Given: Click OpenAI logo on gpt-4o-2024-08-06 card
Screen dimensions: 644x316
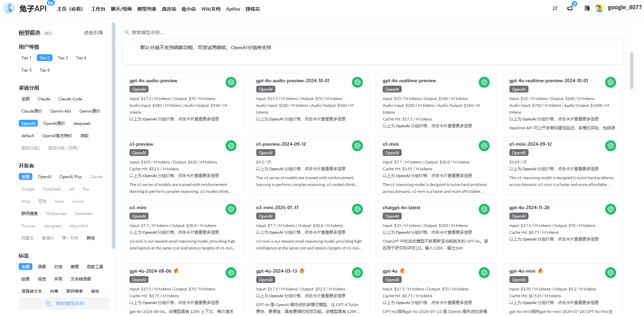Looking at the screenshot, I should 231,273.
